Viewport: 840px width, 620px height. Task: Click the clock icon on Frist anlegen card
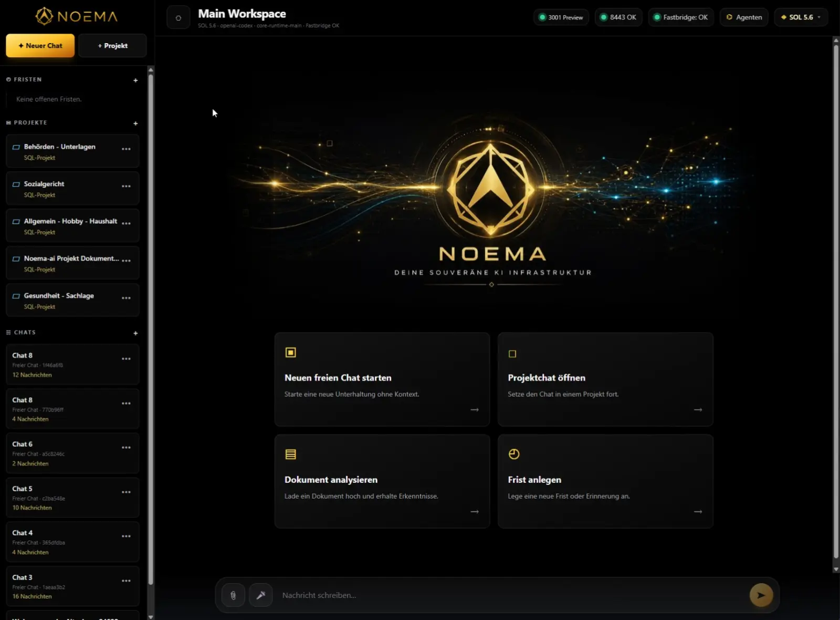coord(514,454)
